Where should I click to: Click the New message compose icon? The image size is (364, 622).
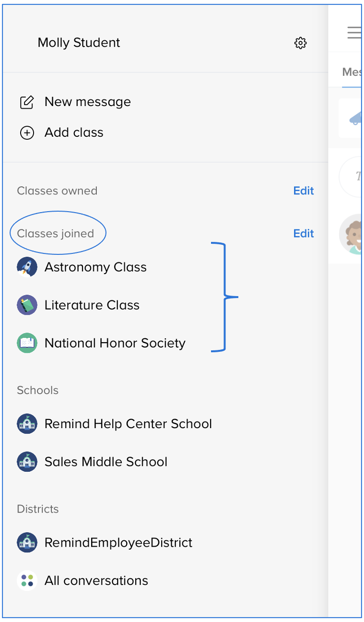[27, 102]
